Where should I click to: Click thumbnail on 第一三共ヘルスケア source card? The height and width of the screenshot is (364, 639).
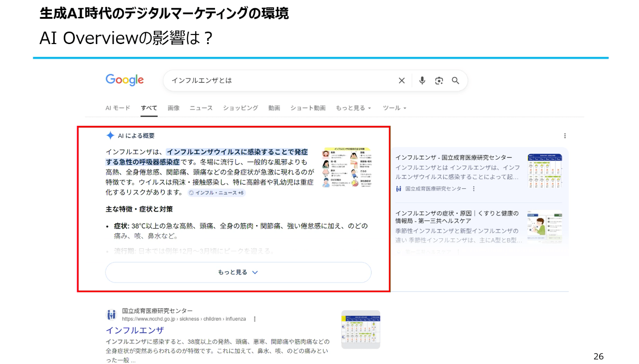tap(545, 227)
